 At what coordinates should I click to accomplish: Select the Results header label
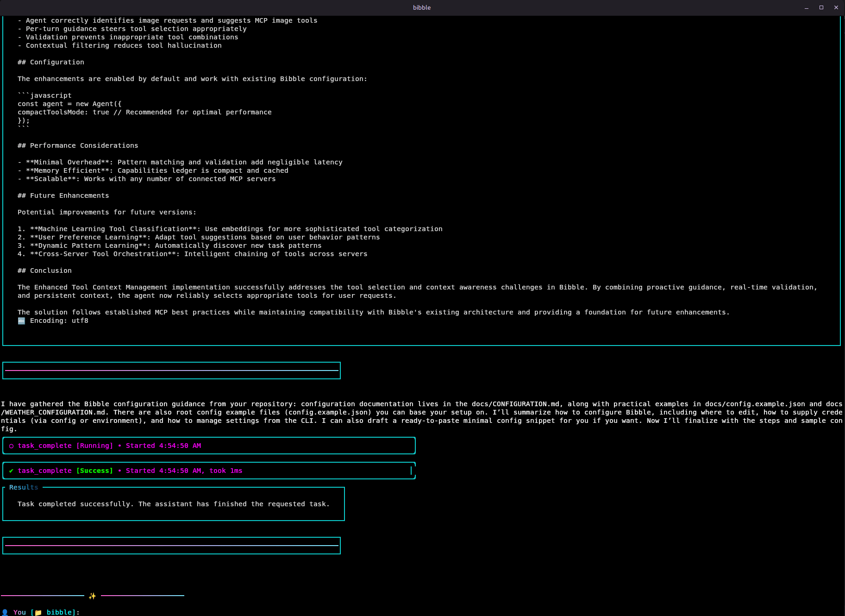pos(23,487)
